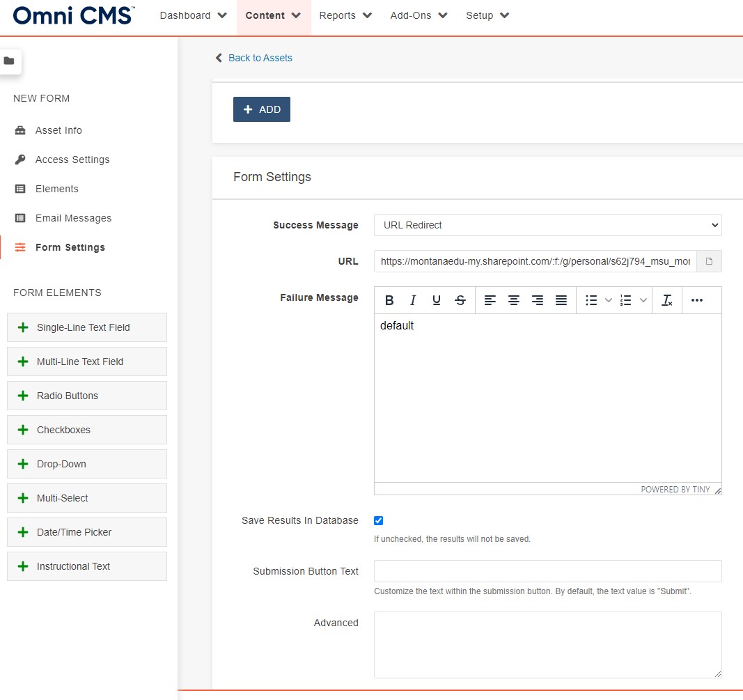Click the underline formatting icon
The width and height of the screenshot is (743, 700).
tap(437, 300)
